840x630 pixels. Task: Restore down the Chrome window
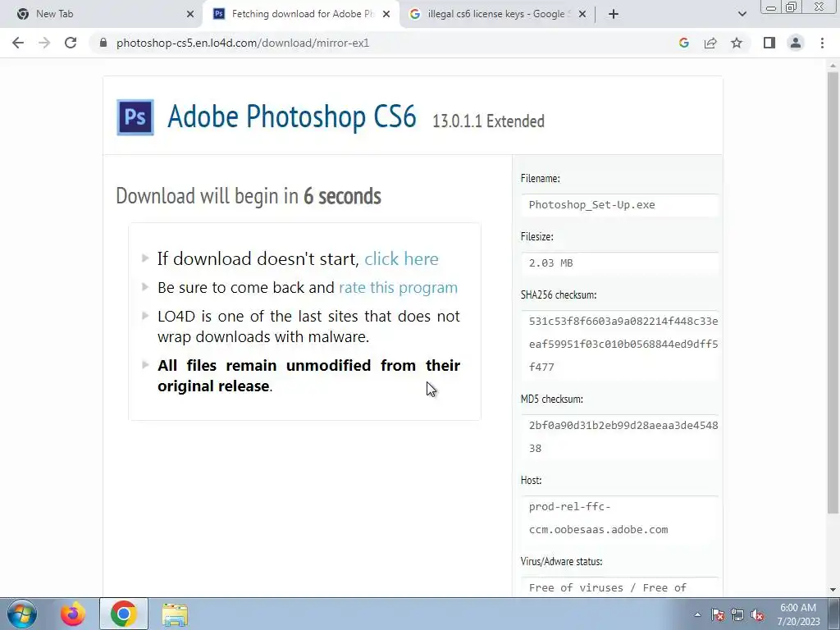pos(792,7)
